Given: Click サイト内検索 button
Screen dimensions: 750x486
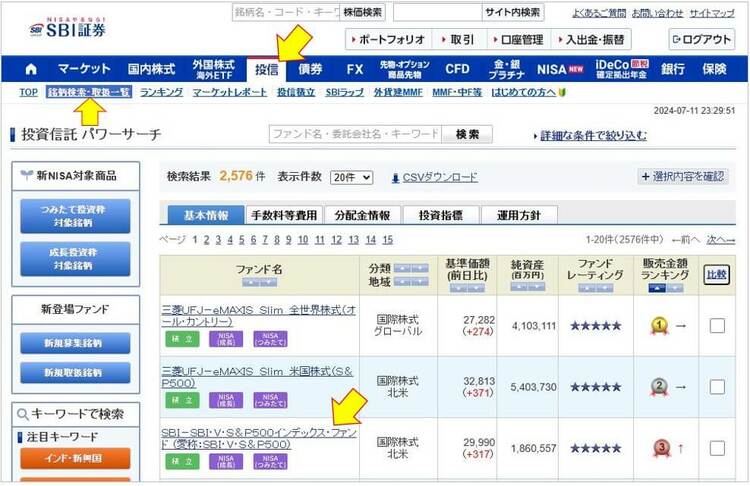Looking at the screenshot, I should 513,12.
